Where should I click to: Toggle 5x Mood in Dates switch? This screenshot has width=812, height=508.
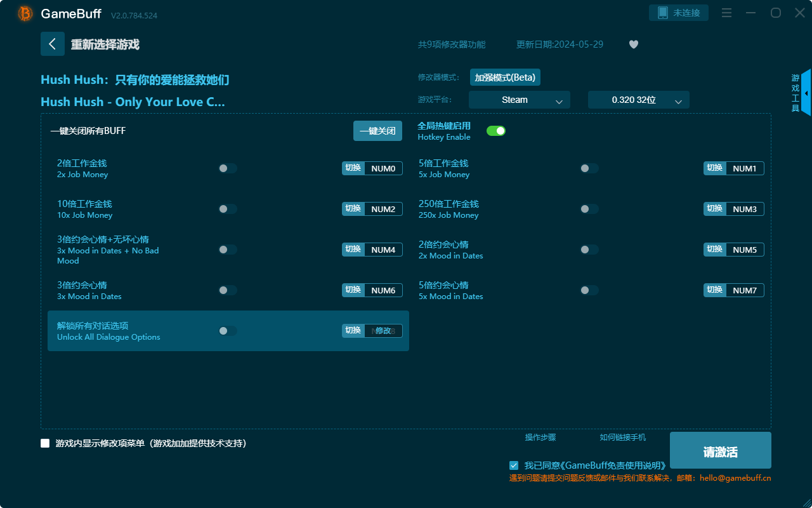589,290
